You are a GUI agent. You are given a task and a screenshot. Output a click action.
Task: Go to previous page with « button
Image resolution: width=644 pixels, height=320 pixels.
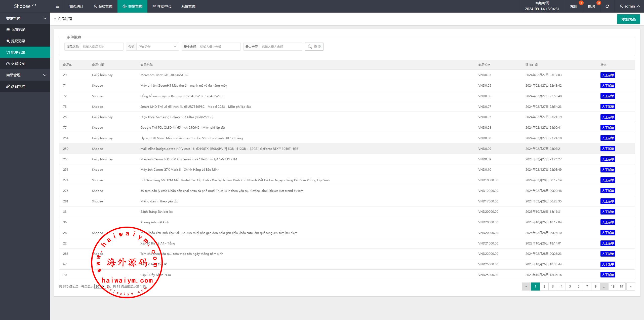(x=526, y=287)
